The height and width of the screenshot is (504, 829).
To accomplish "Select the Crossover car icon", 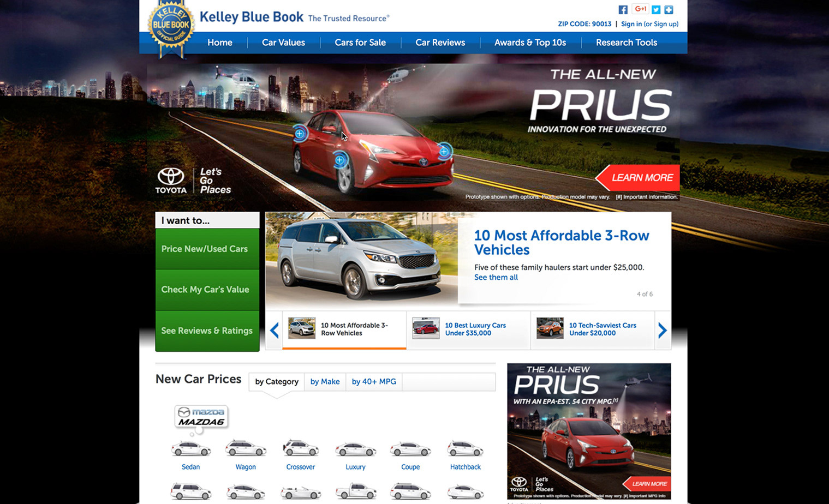I will tap(301, 449).
